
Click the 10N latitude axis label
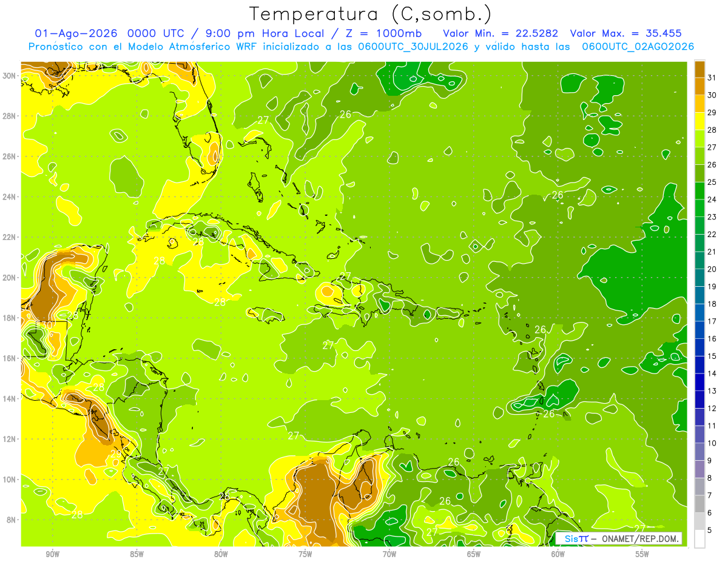pos(10,480)
